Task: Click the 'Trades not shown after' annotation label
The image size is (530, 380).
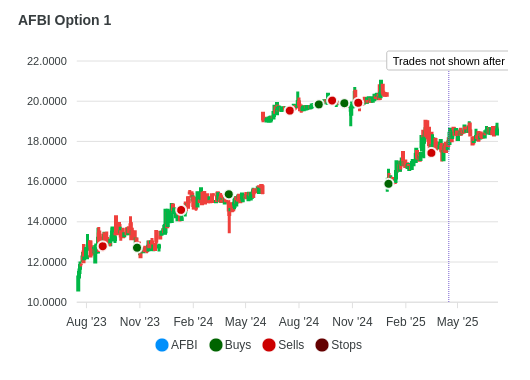Action: click(x=448, y=61)
